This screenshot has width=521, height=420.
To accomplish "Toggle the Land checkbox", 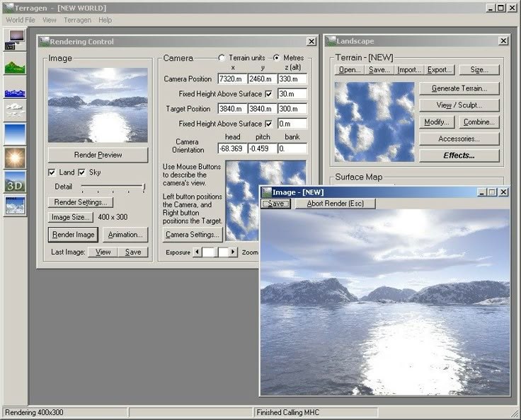I will pyautogui.click(x=52, y=173).
